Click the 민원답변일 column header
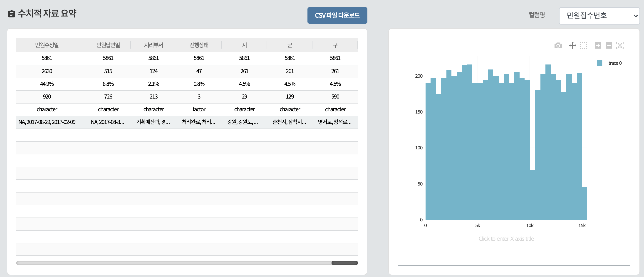 pyautogui.click(x=108, y=45)
